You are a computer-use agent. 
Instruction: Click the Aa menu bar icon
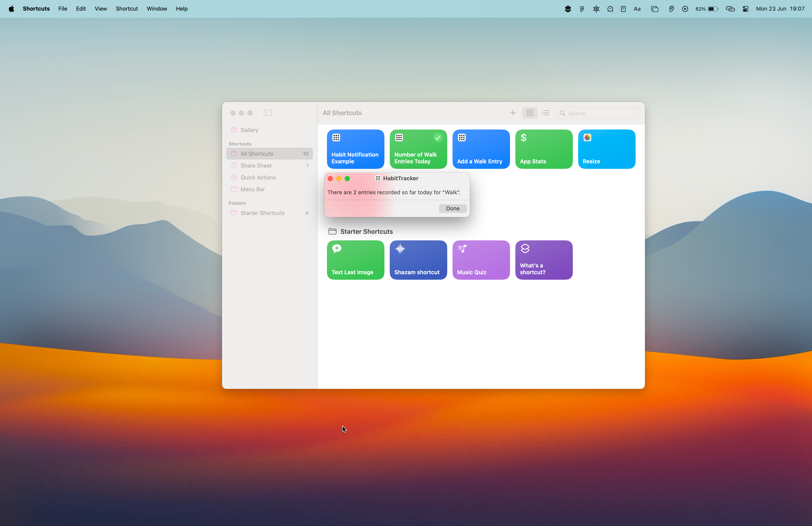[637, 9]
